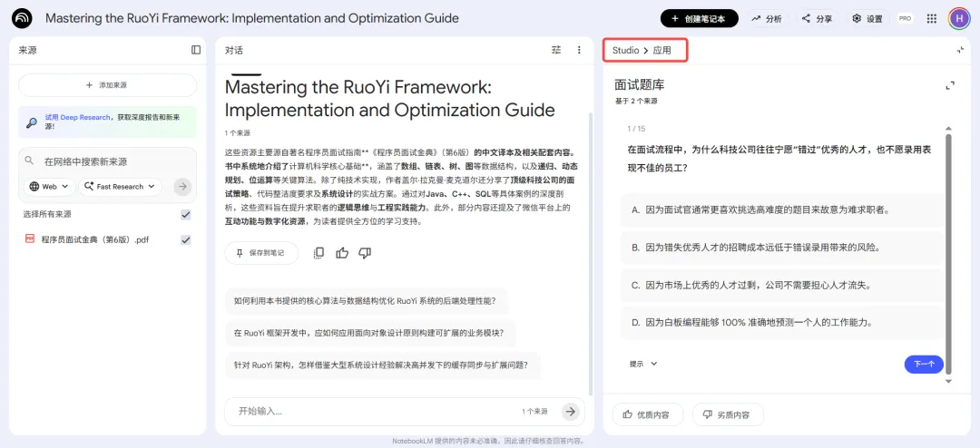Click the Studio breadcrumb link
Image resolution: width=980 pixels, height=448 pixels.
tap(625, 50)
